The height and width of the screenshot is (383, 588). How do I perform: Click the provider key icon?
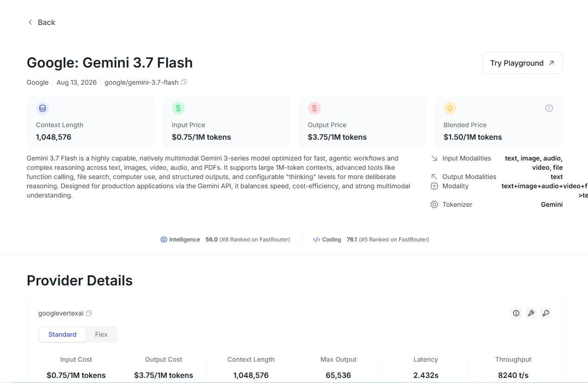(546, 313)
